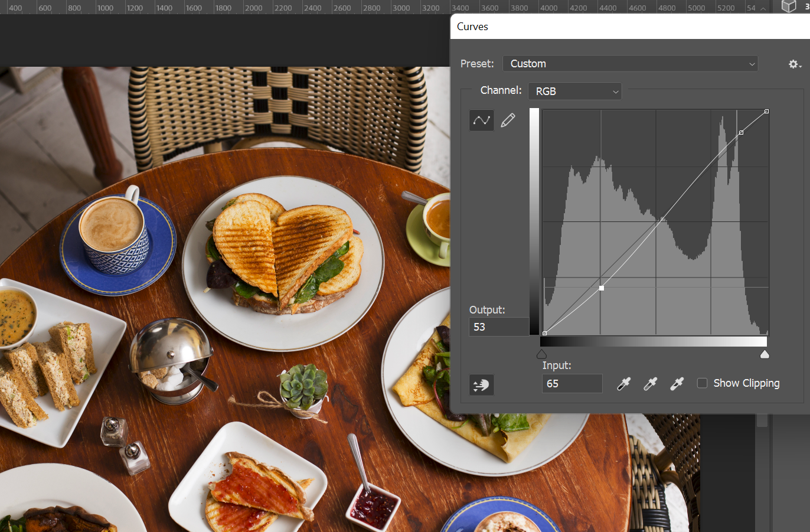
Task: Open the Channel dropdown set to RGB
Action: (x=574, y=91)
